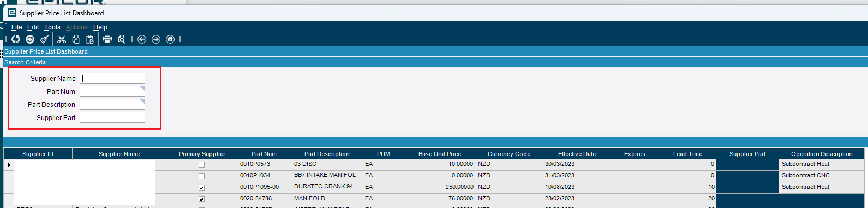
Task: Click the Paste clipboard icon
Action: coord(90,39)
